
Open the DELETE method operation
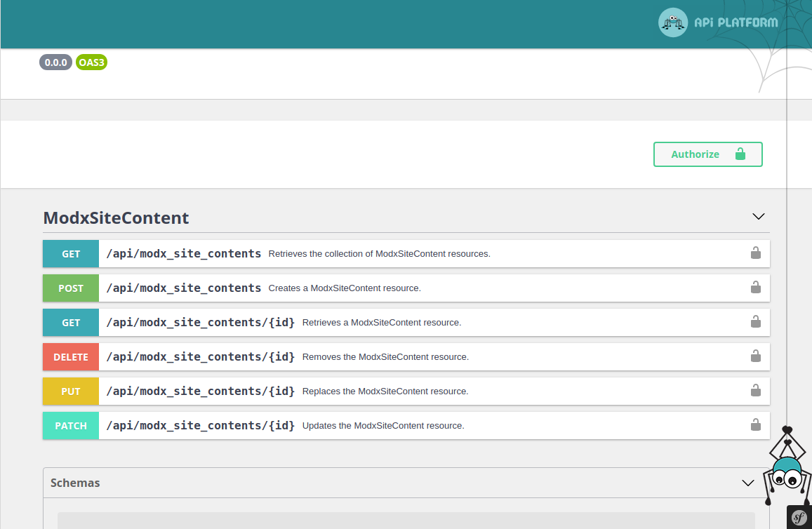tap(71, 357)
